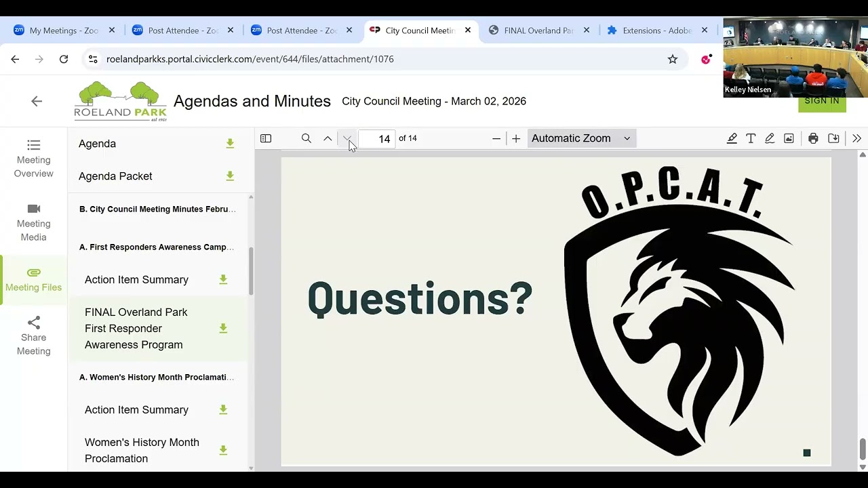Select the draw pencil tool

click(770, 138)
